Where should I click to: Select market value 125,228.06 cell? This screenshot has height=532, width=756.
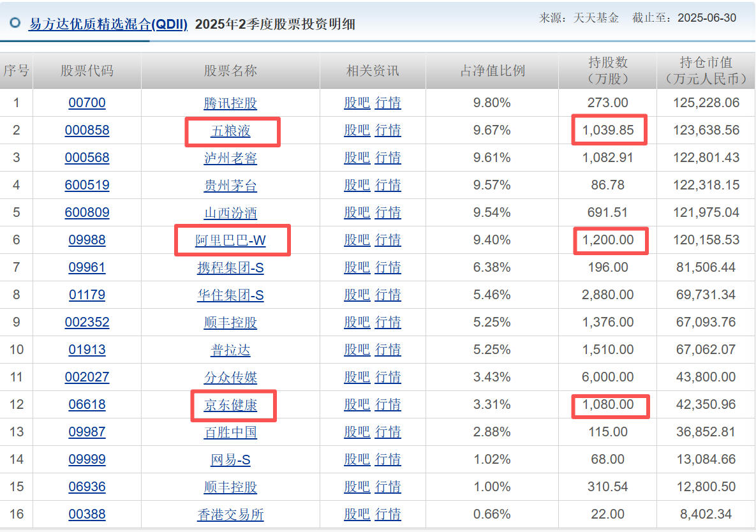706,103
